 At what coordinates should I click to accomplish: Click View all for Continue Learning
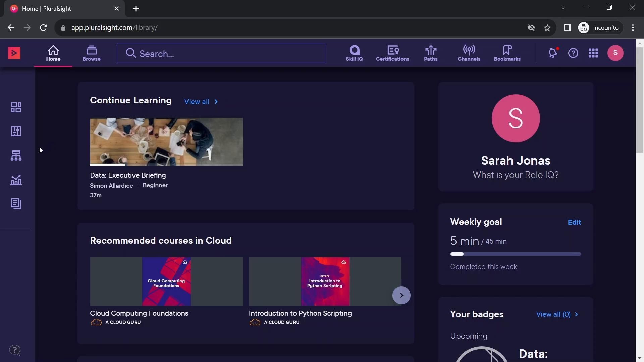(x=201, y=102)
